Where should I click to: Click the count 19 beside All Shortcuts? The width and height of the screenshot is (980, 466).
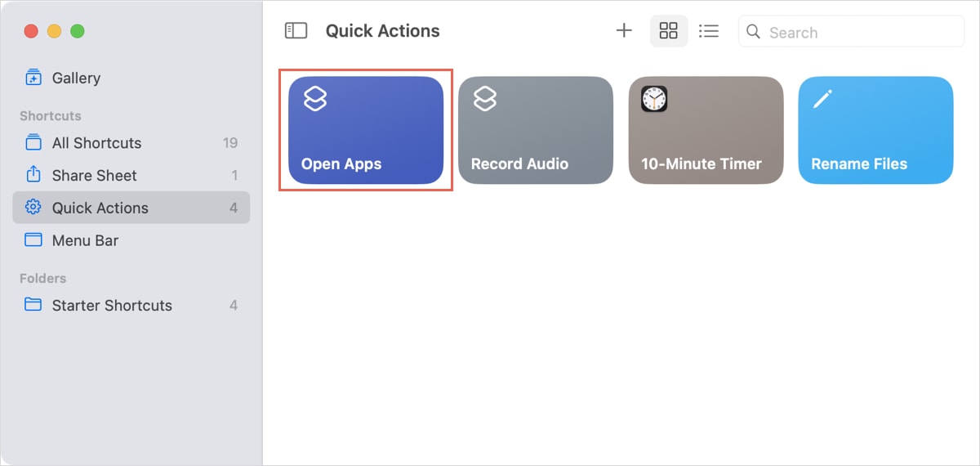(x=230, y=143)
